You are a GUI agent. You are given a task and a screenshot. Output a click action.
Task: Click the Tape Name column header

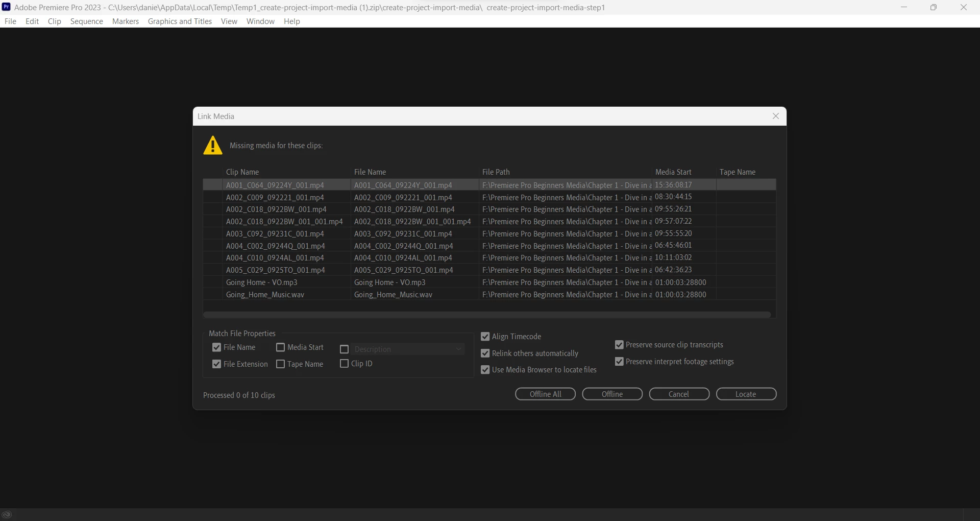(738, 172)
